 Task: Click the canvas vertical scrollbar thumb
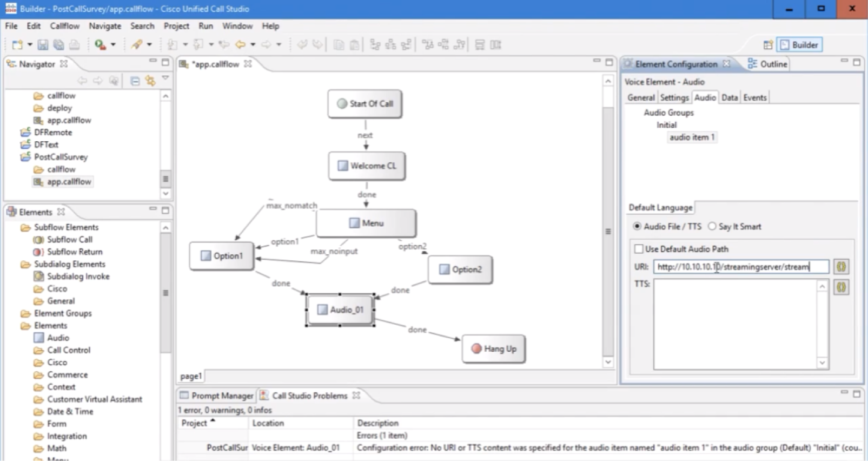pos(608,232)
